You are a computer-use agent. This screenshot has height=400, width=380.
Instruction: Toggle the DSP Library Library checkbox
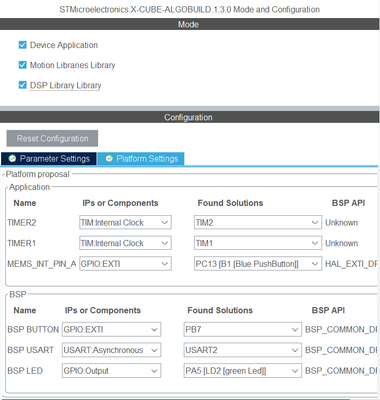[x=22, y=85]
